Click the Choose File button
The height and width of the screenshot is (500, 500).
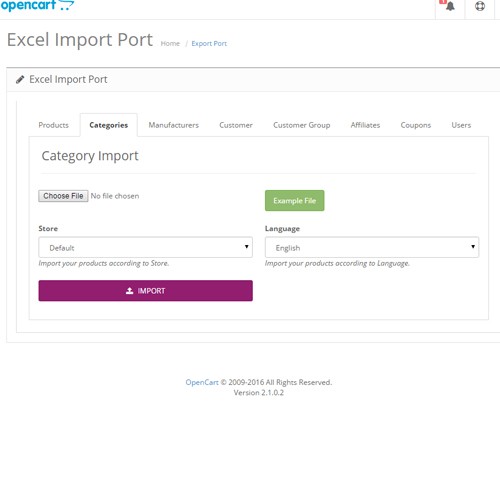63,196
